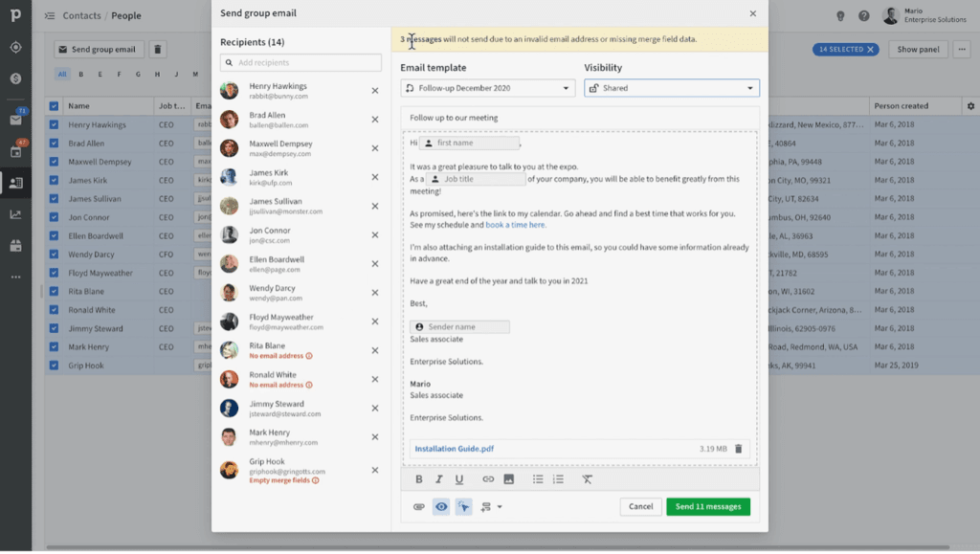Attach a file using the paperclip icon
980x554 pixels.
[x=417, y=505]
